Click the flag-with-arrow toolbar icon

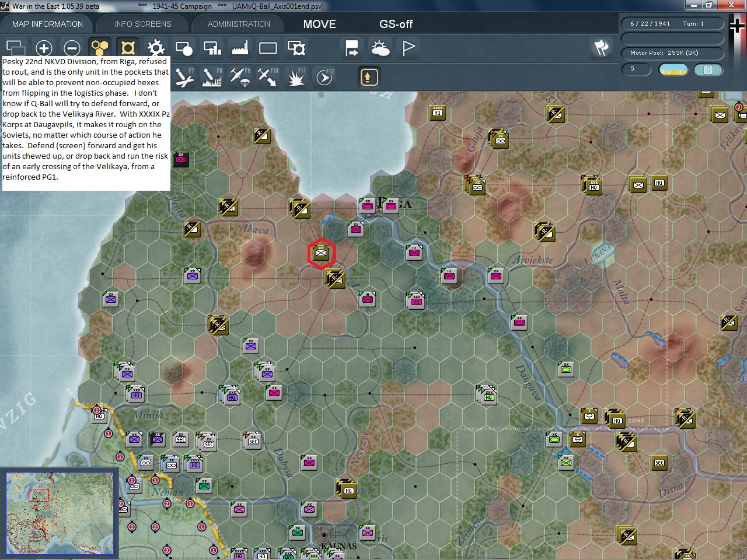point(352,48)
